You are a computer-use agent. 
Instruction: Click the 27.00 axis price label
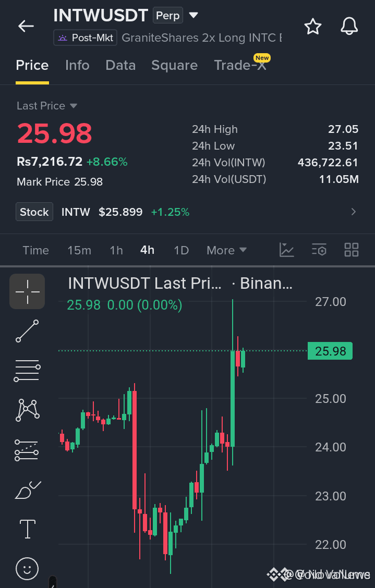click(330, 302)
